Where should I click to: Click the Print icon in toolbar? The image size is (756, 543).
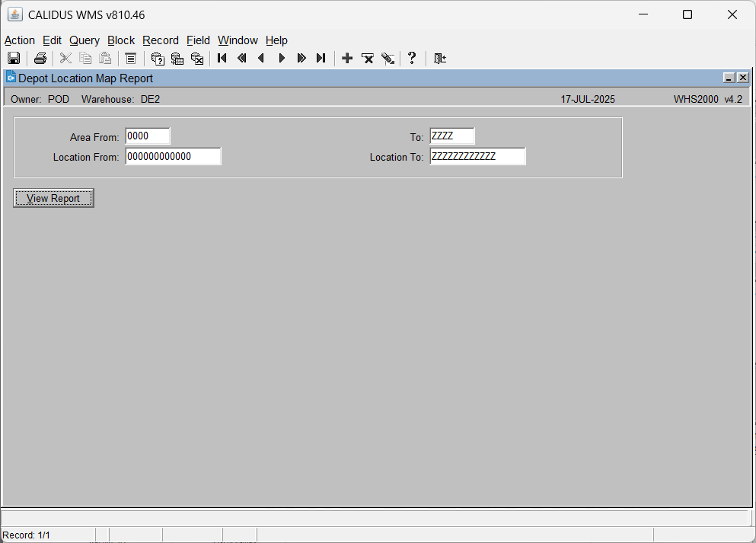click(40, 59)
